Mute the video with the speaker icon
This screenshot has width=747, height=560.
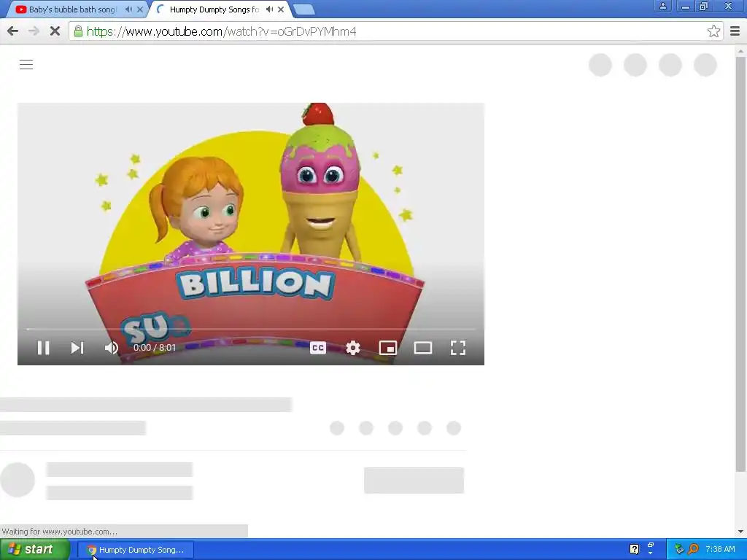click(111, 348)
